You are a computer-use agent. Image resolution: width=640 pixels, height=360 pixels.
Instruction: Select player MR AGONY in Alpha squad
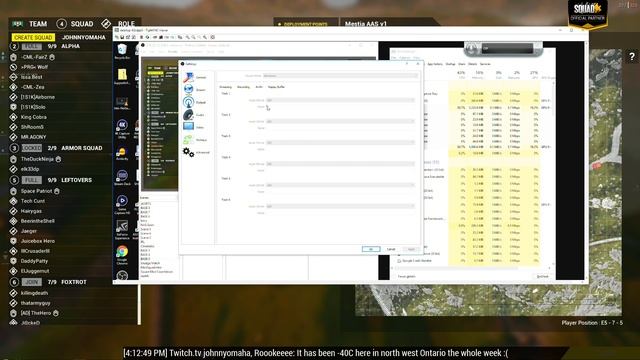click(x=33, y=137)
